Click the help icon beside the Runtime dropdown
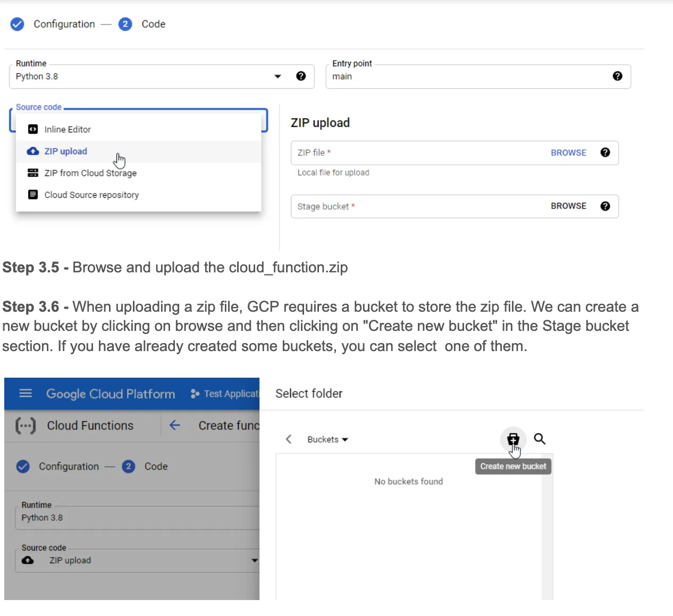This screenshot has width=673, height=616. (301, 76)
